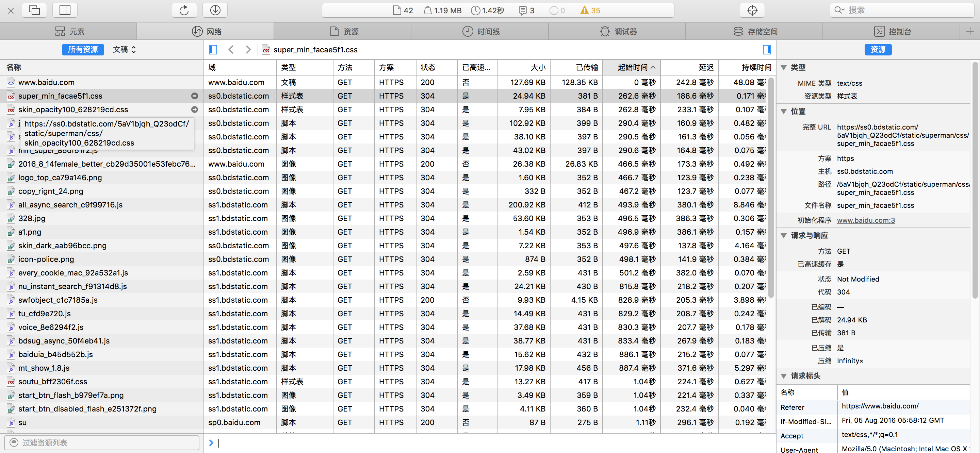Open the 元素 (Elements) tab
Screen dimensions: 980x453
coord(68,32)
